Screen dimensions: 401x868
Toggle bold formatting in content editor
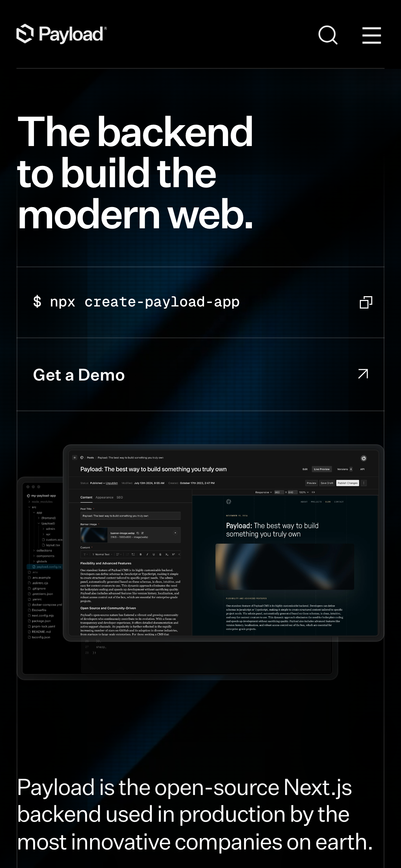[141, 554]
